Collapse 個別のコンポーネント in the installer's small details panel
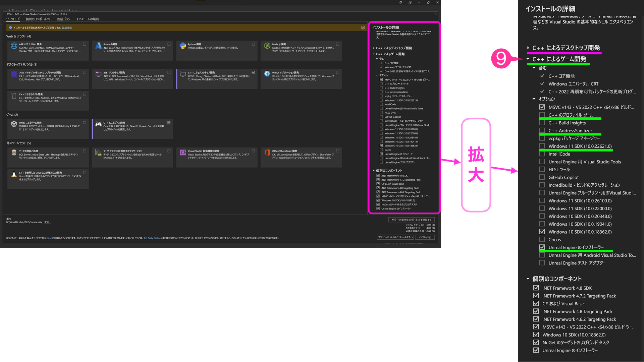Image resolution: width=644 pixels, height=362 pixels. coord(374,171)
